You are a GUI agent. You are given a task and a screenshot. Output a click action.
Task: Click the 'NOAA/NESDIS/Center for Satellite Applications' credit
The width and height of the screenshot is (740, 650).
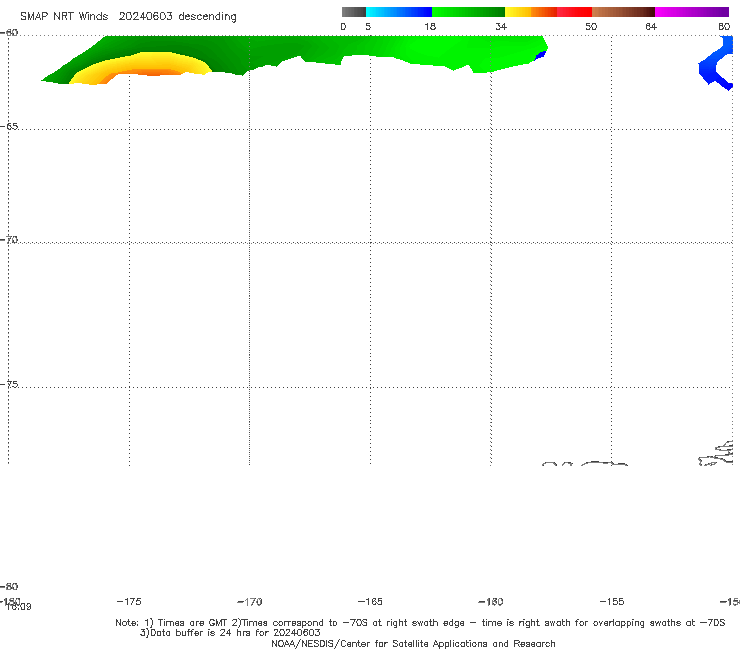413,644
